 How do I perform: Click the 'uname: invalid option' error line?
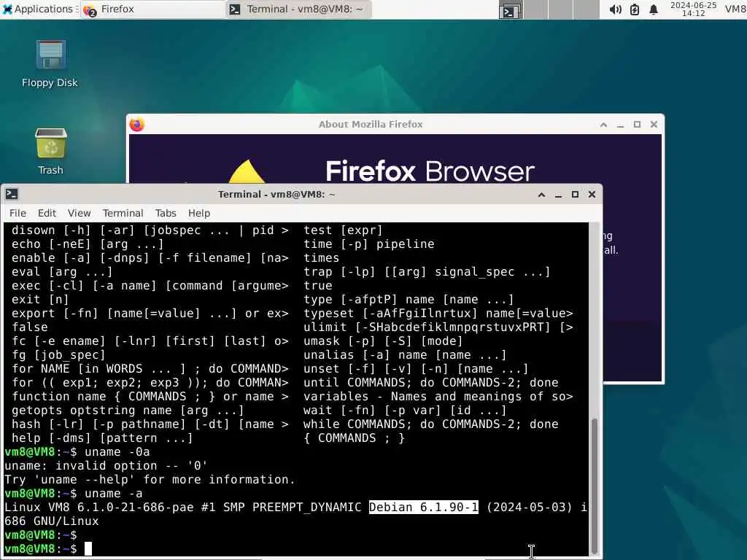[107, 465]
